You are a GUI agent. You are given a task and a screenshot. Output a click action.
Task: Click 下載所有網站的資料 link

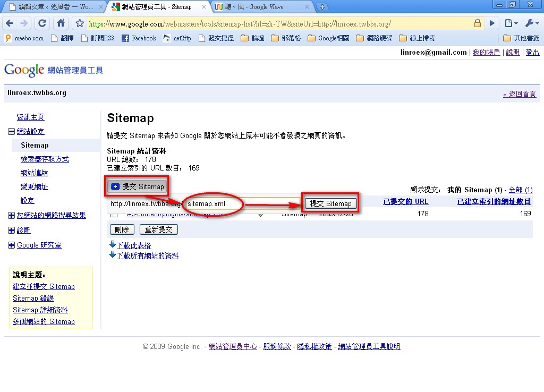[x=148, y=255]
